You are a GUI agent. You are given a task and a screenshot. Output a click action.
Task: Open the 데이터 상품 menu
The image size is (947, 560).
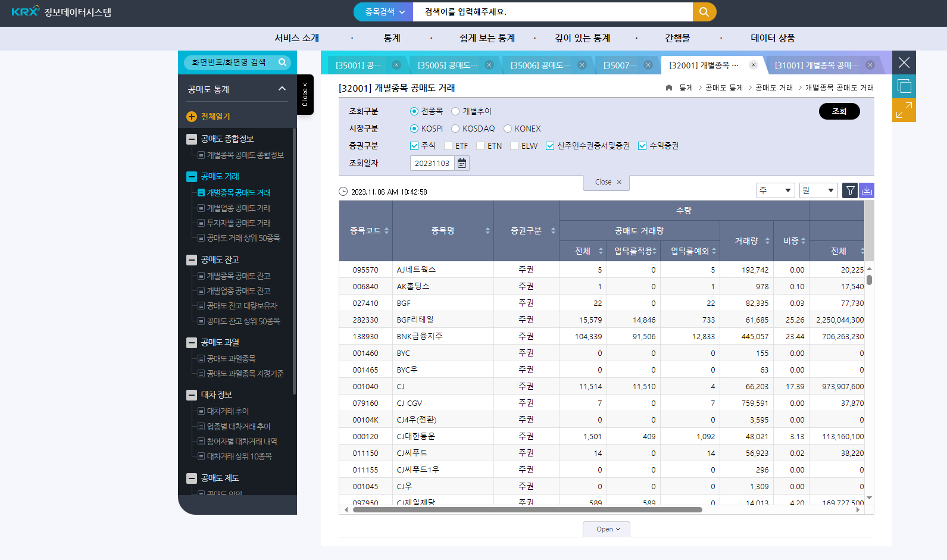[773, 38]
